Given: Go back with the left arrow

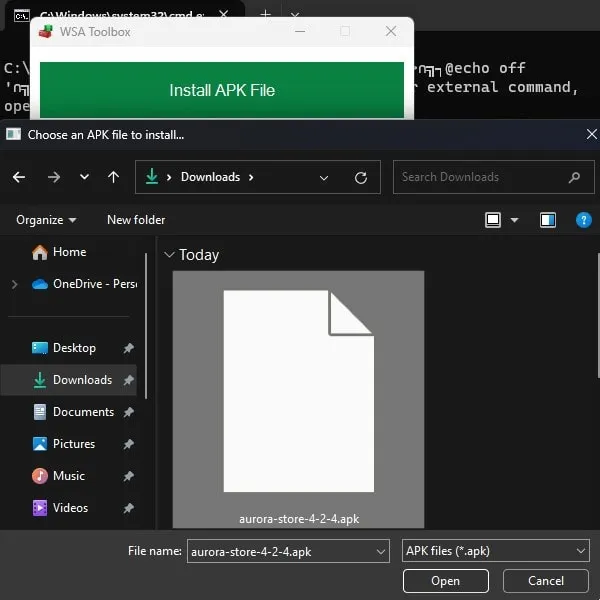Looking at the screenshot, I should pos(19,177).
